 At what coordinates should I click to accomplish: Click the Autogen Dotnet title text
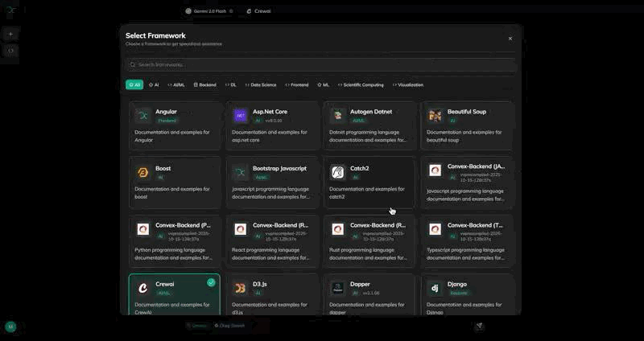[371, 112]
